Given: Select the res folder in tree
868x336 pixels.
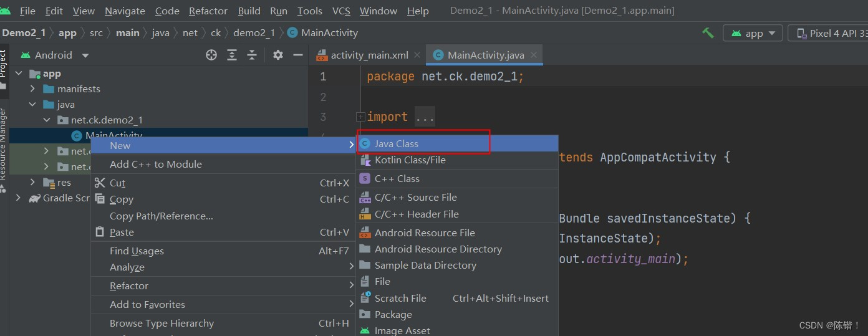Looking at the screenshot, I should pos(64,183).
